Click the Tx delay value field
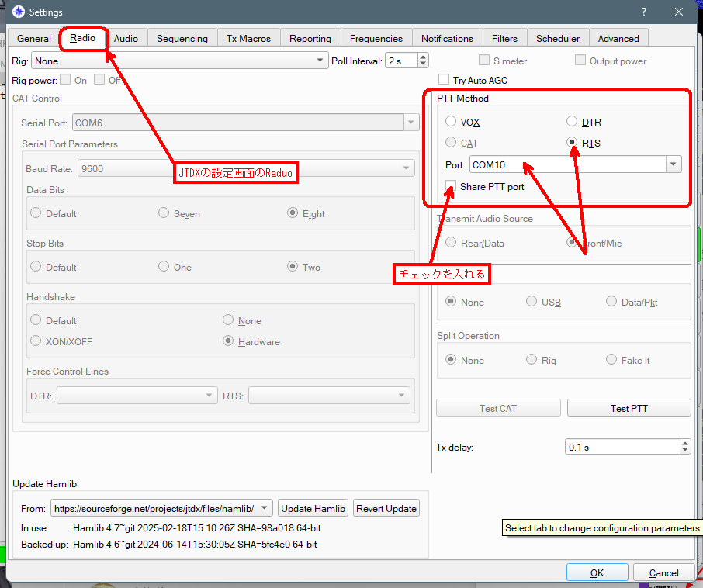703x588 pixels. 621,447
